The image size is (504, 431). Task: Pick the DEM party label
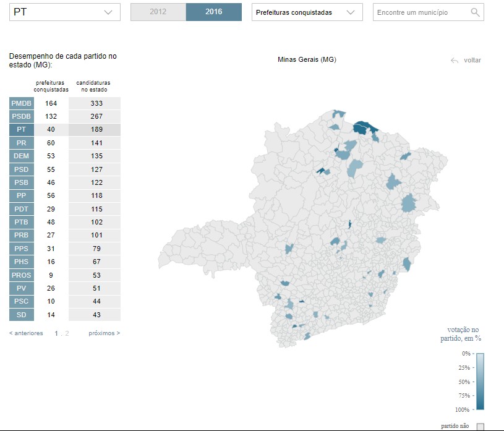point(22,156)
